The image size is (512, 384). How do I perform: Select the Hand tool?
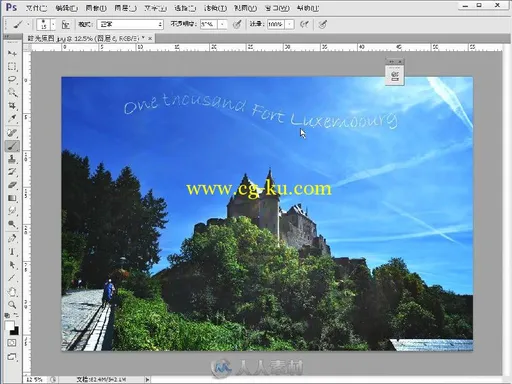click(12, 292)
